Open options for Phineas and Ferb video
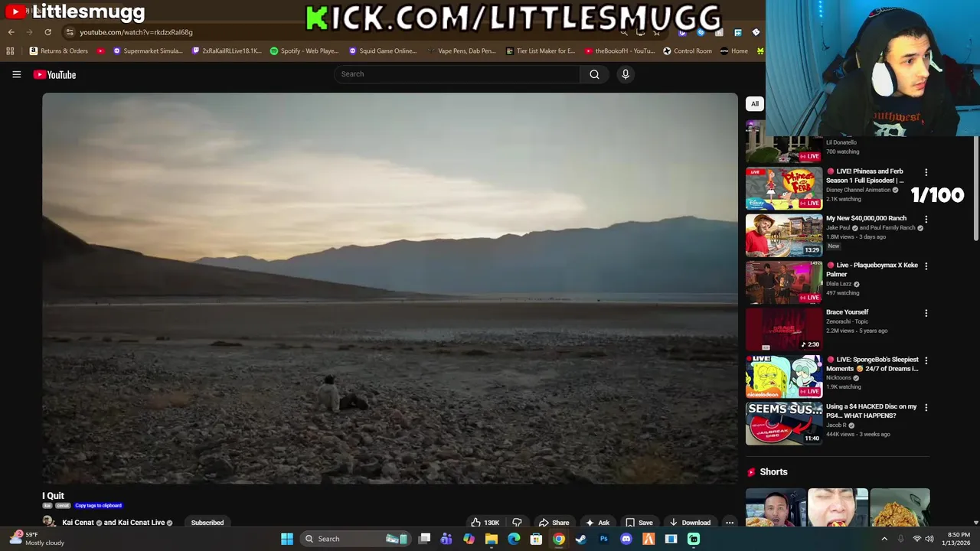 926,172
